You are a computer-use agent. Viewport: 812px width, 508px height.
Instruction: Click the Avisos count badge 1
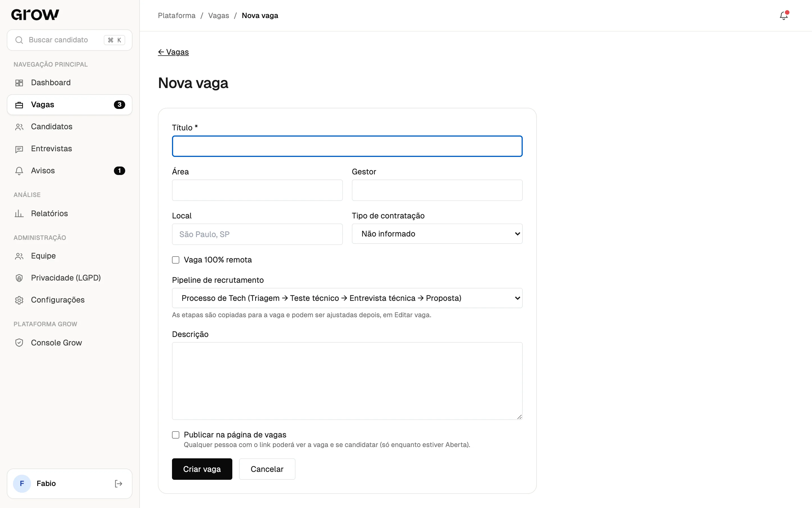(x=120, y=171)
